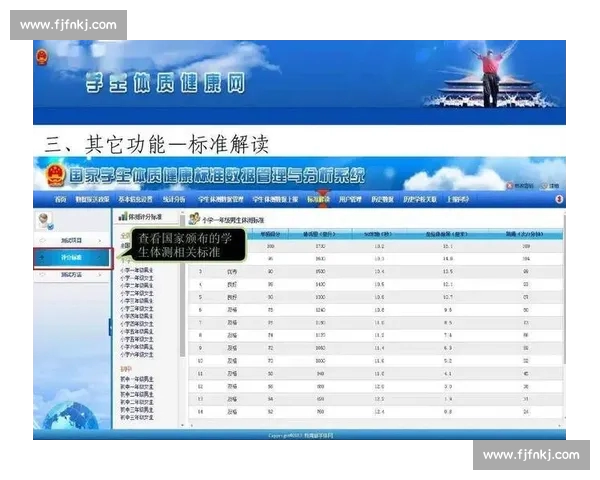Viewport: 600px width, 480px height.
Task: Click the table's vertical scrollbar on right
Action: [x=564, y=289]
